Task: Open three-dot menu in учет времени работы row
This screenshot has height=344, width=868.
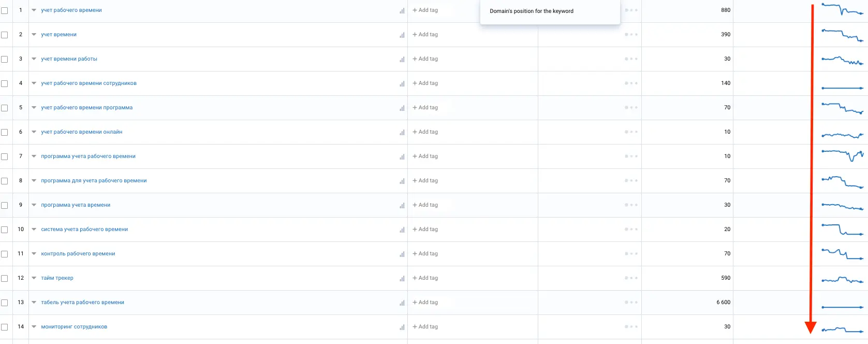Action: (x=631, y=59)
